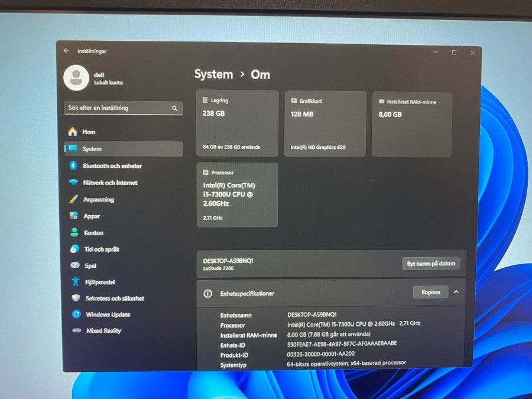The image size is (532, 399).
Task: Open Bluetooth och enheter settings
Action: pos(124,166)
